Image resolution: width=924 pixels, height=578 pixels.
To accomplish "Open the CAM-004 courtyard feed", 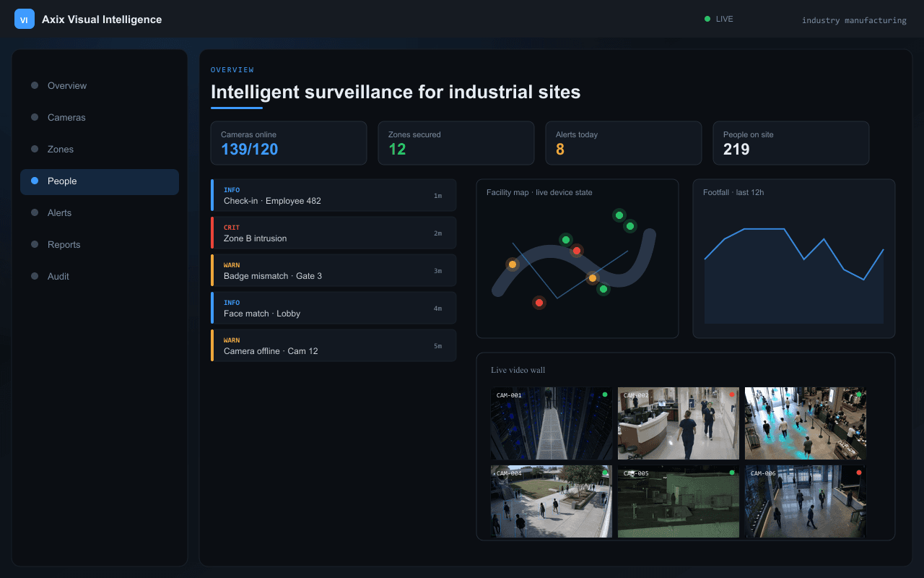I will point(552,501).
